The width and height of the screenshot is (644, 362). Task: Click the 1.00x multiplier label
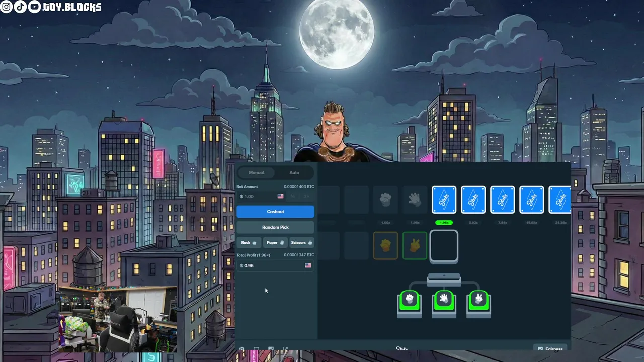(386, 222)
